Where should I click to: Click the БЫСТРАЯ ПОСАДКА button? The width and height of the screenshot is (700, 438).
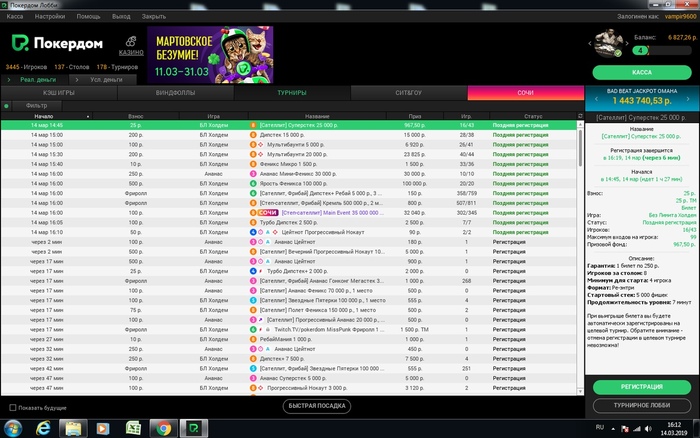(317, 406)
